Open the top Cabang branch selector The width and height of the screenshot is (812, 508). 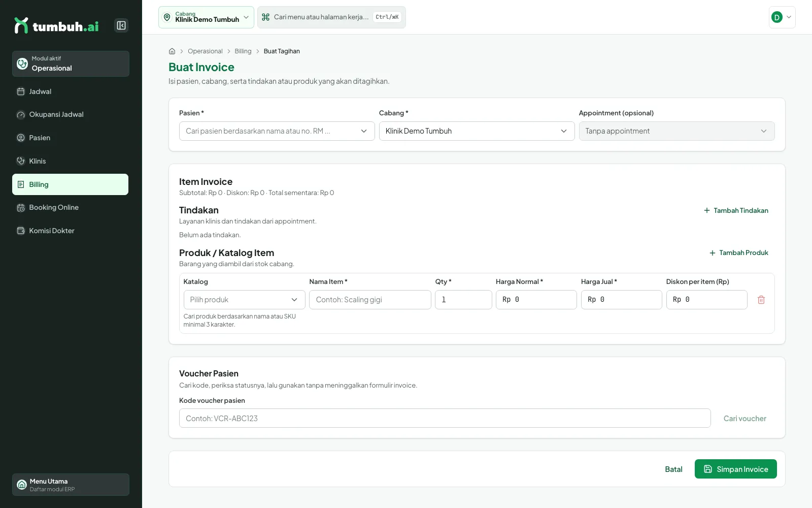point(206,17)
